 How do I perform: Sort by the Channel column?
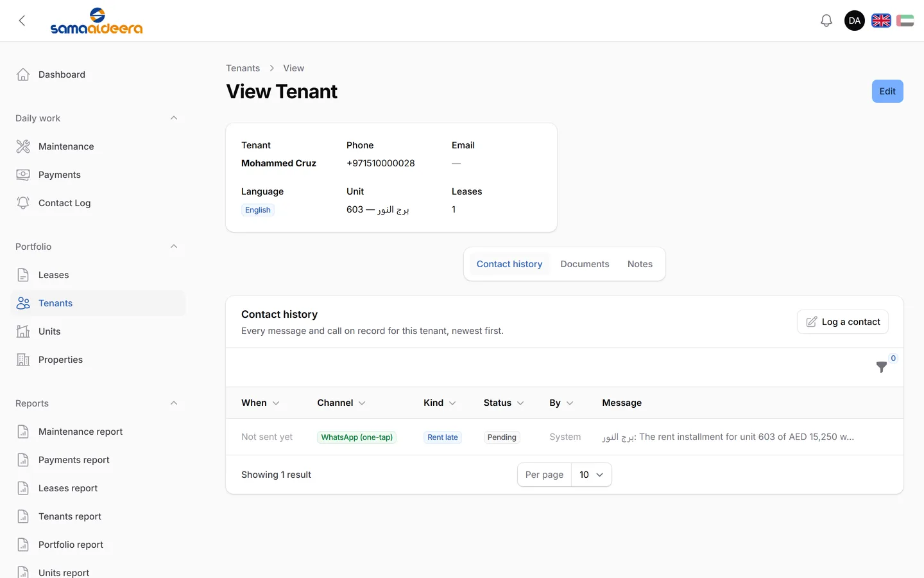[x=341, y=403]
